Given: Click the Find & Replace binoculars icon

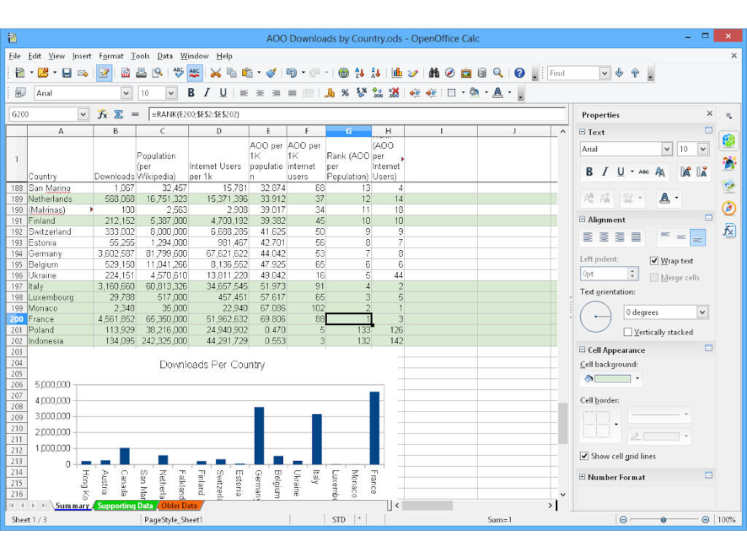Looking at the screenshot, I should [433, 73].
